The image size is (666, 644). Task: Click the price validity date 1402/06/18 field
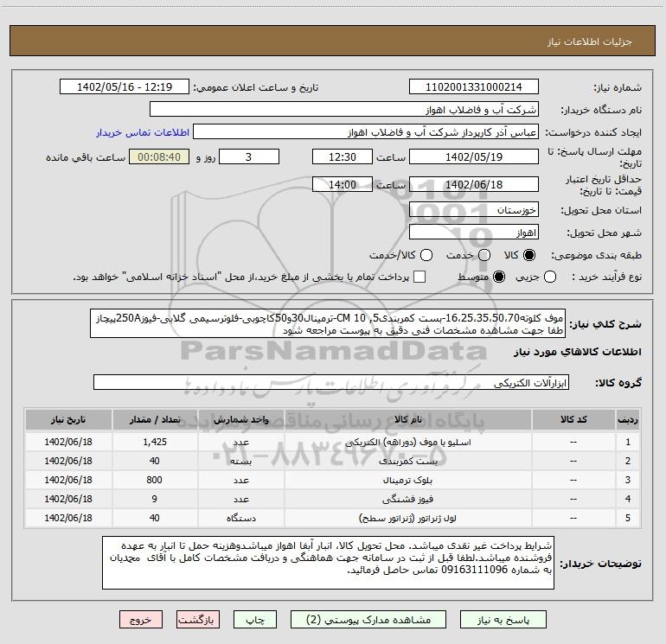pyautogui.click(x=474, y=185)
